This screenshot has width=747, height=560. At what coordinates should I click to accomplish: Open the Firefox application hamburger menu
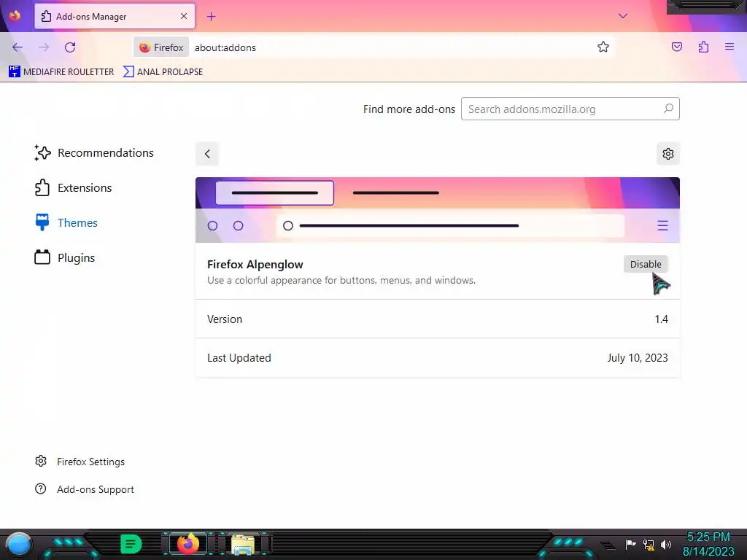pos(729,47)
